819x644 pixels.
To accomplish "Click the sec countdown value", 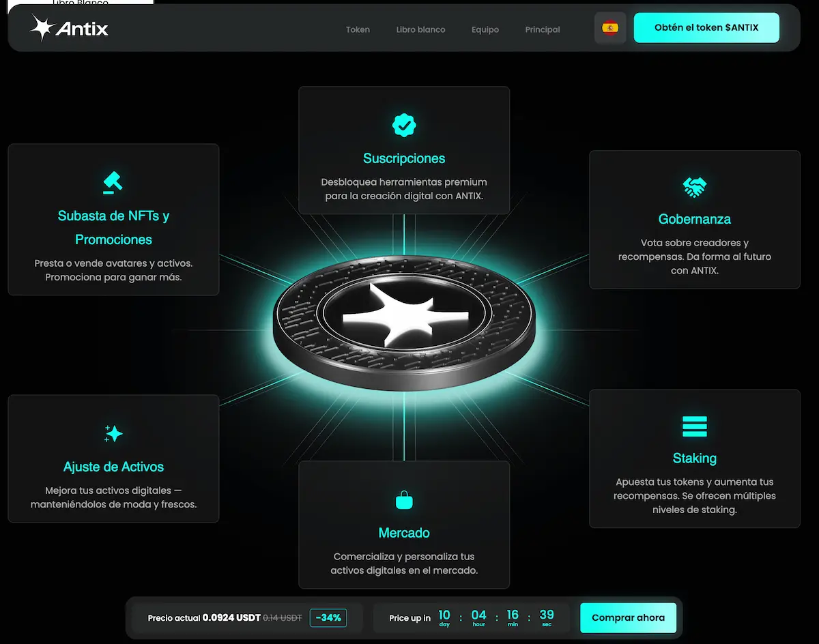I will [x=547, y=617].
